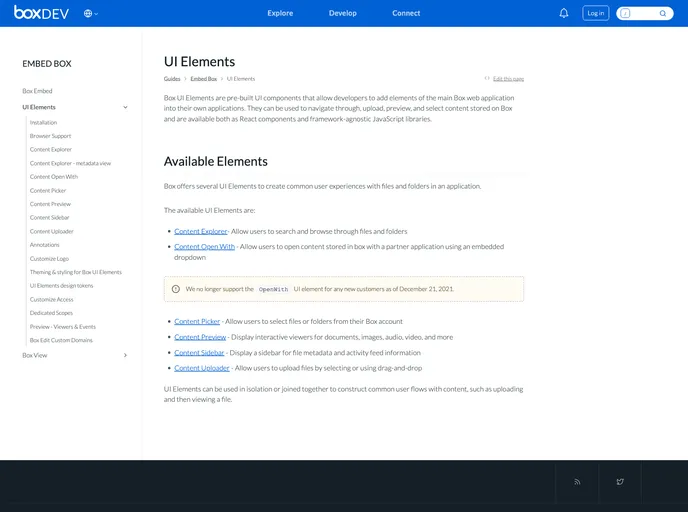
Task: Open Content Sidebar sidebar page
Action: point(50,218)
